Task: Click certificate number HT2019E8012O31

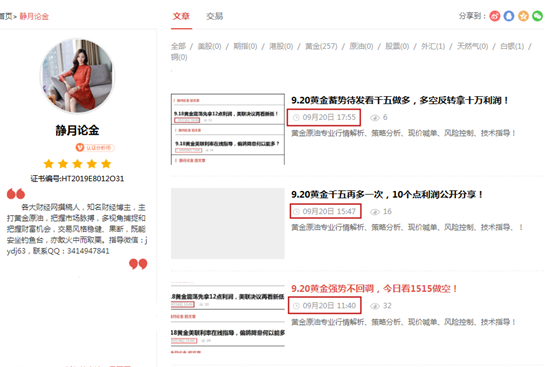Action: [77, 179]
